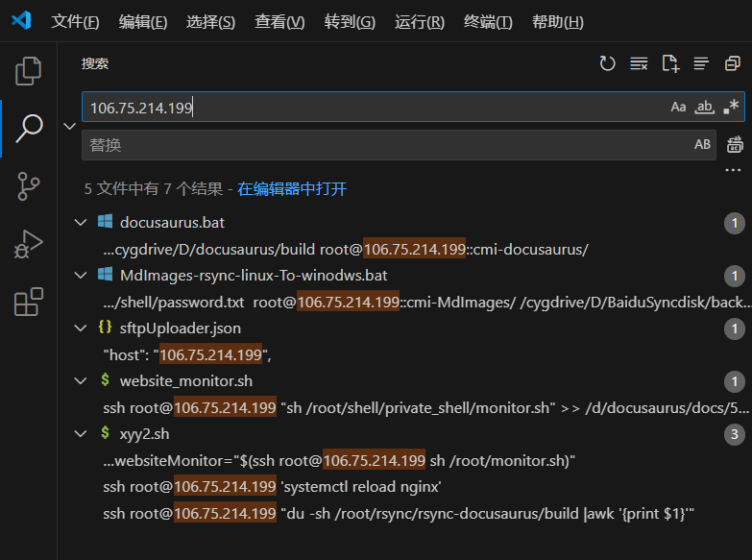Viewport: 752px width, 560px height.
Task: Click the MdImages-rsync bat file icon
Action: pyautogui.click(x=105, y=275)
